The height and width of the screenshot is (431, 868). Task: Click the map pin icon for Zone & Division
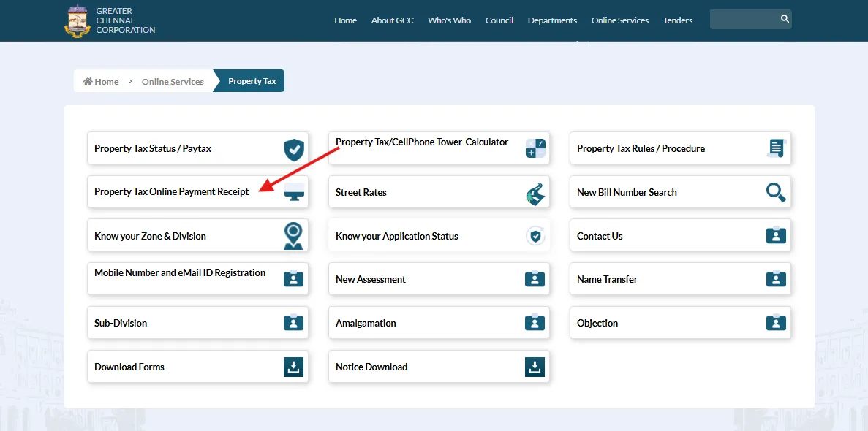[293, 236]
